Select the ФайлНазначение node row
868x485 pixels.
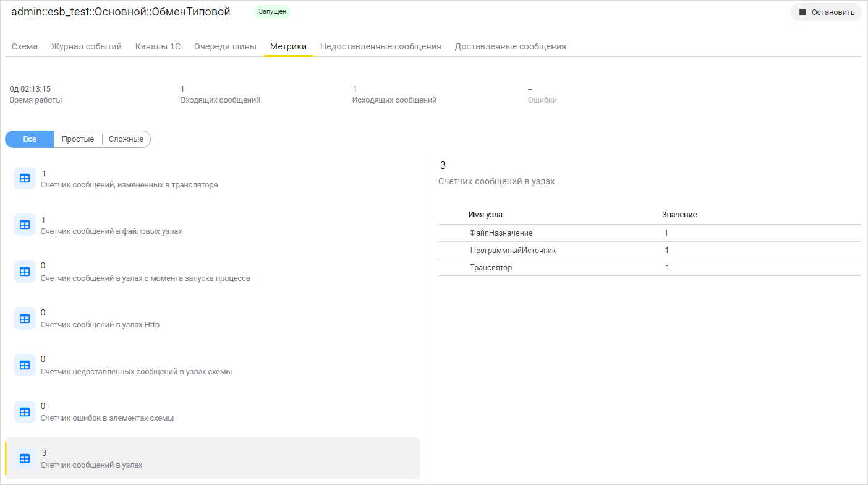(501, 233)
